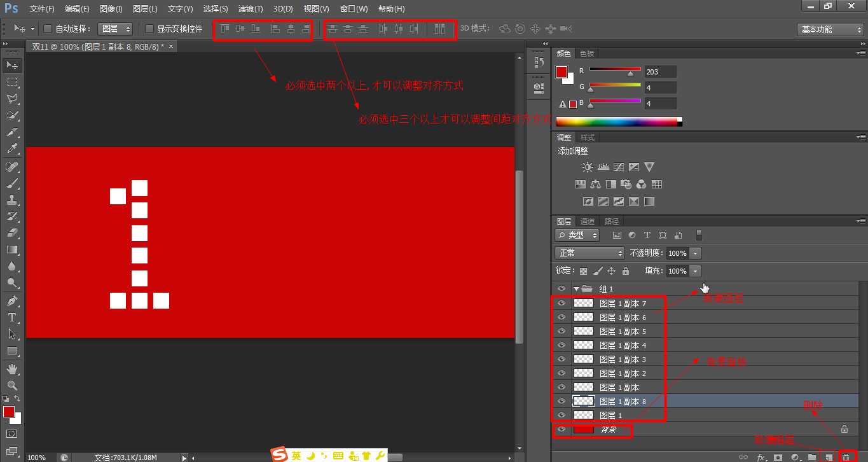Hide the 图层 1 副本 4 layer
Viewport: 868px width, 462px height.
click(561, 346)
